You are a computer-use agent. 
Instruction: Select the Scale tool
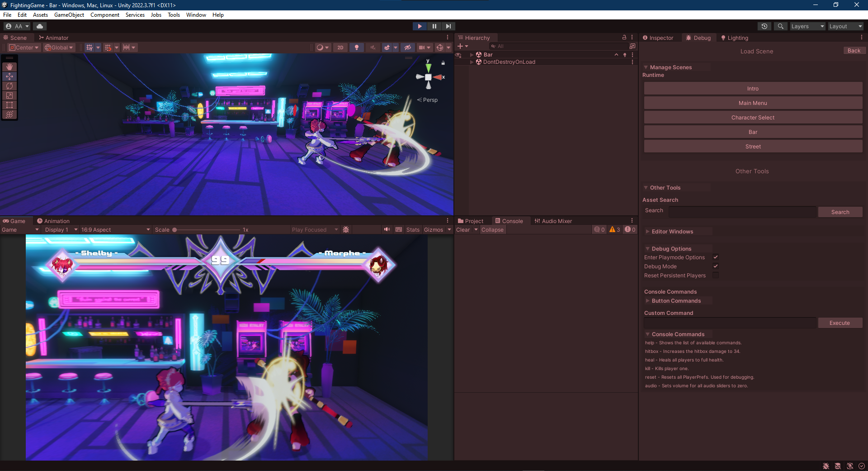(x=9, y=95)
